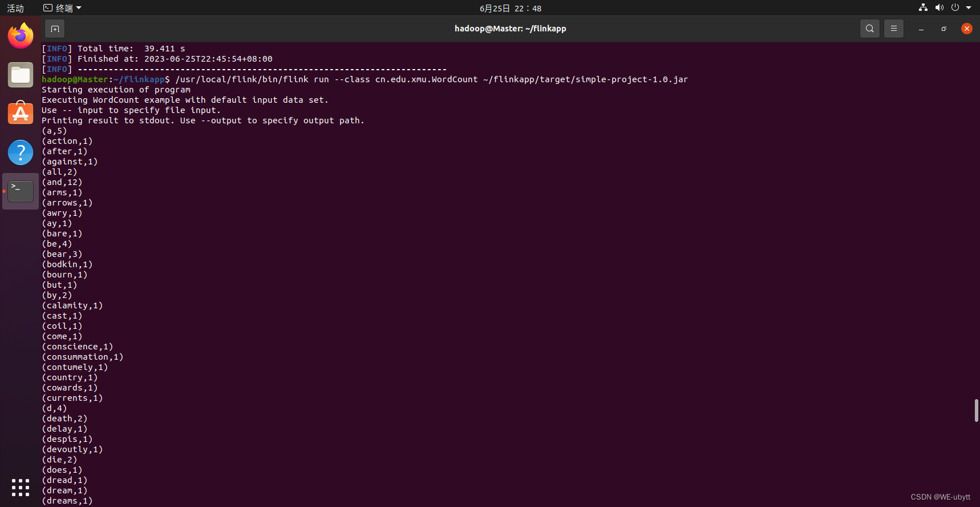Click the (calamity,1) output row
The height and width of the screenshot is (507, 980).
pos(72,305)
